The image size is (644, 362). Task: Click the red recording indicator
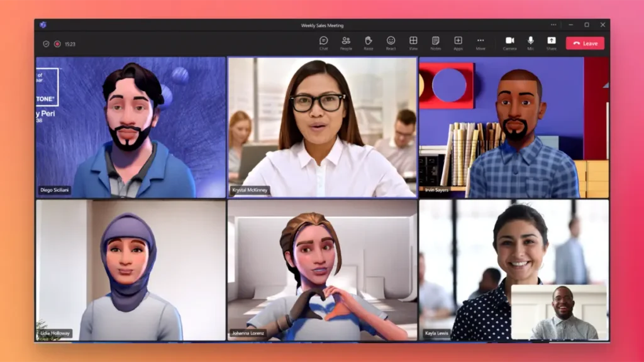coord(57,43)
